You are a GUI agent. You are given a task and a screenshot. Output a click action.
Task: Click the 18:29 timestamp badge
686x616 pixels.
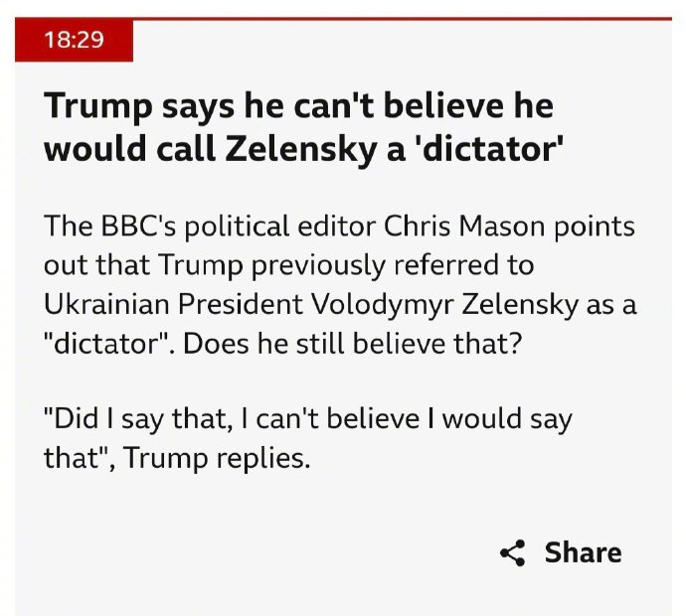[x=74, y=40]
